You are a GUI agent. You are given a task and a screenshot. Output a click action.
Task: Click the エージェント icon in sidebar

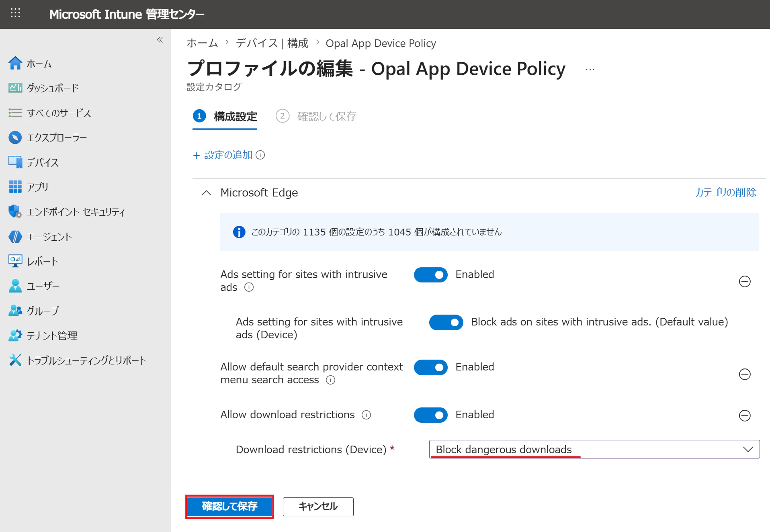tap(15, 236)
